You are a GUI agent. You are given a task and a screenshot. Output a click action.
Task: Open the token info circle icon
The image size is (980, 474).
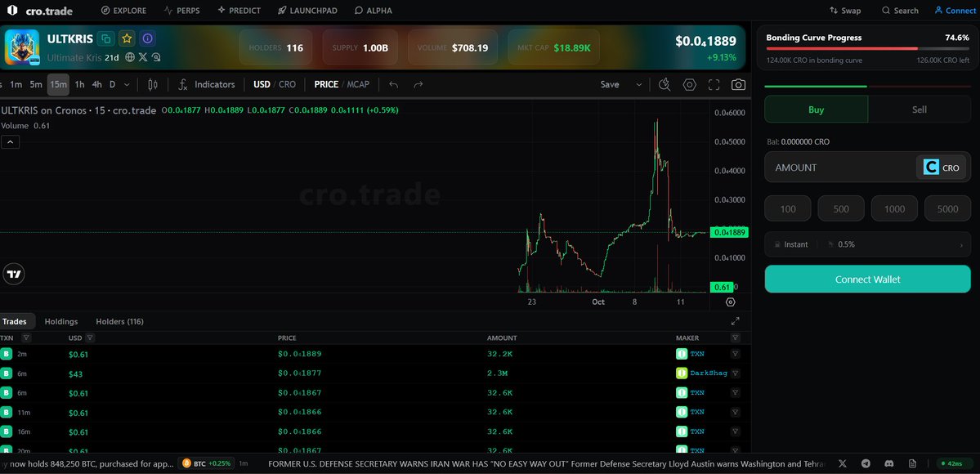pos(147,38)
